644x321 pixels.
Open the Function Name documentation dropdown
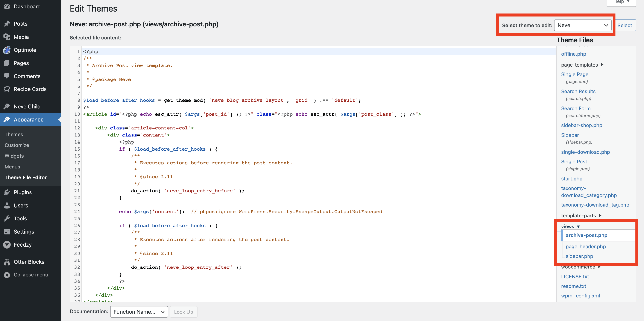(x=139, y=312)
